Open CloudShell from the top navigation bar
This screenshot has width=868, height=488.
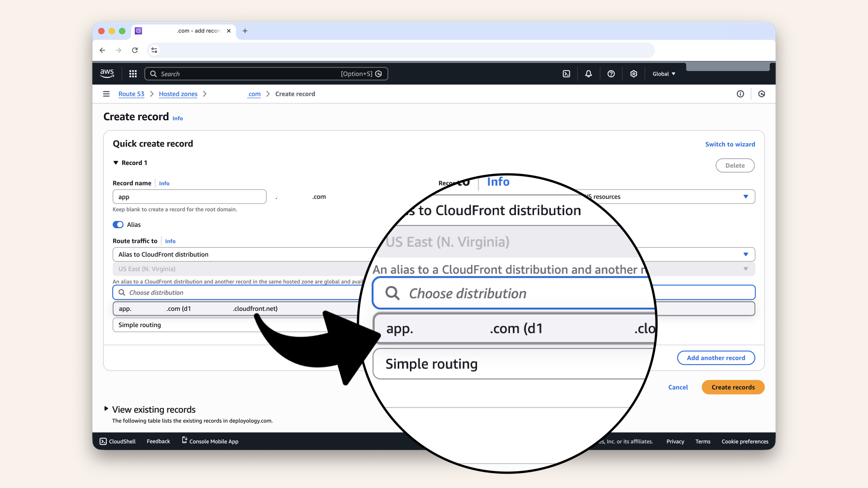(566, 74)
